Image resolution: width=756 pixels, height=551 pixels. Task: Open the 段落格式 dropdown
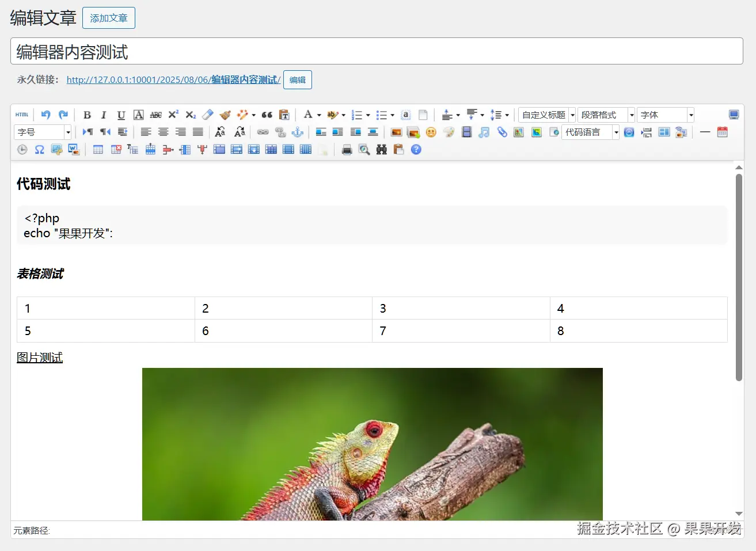click(606, 115)
